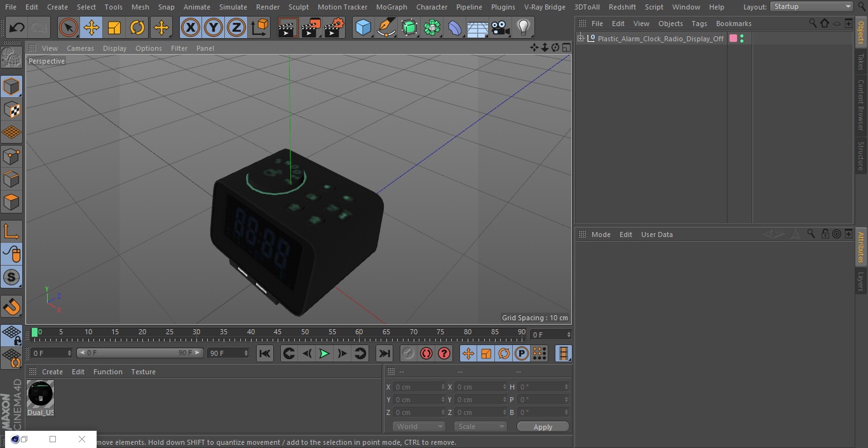
Task: Click the Solo S icon
Action: [x=11, y=277]
